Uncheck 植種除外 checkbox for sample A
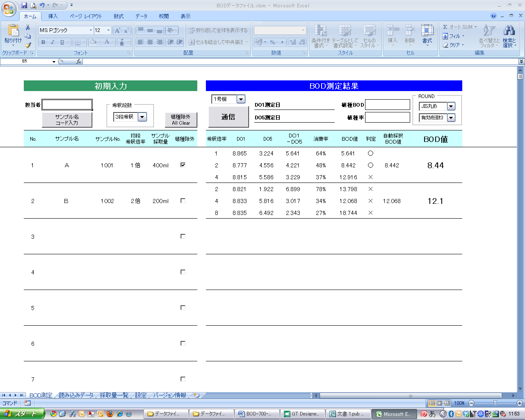This screenshot has height=420, width=525. pyautogui.click(x=183, y=165)
